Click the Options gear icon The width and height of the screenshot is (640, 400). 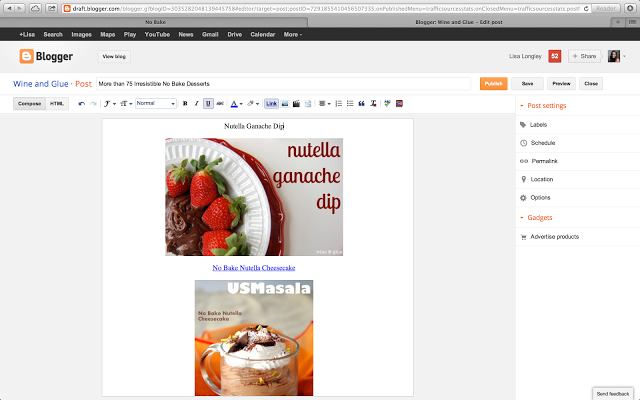(x=523, y=198)
